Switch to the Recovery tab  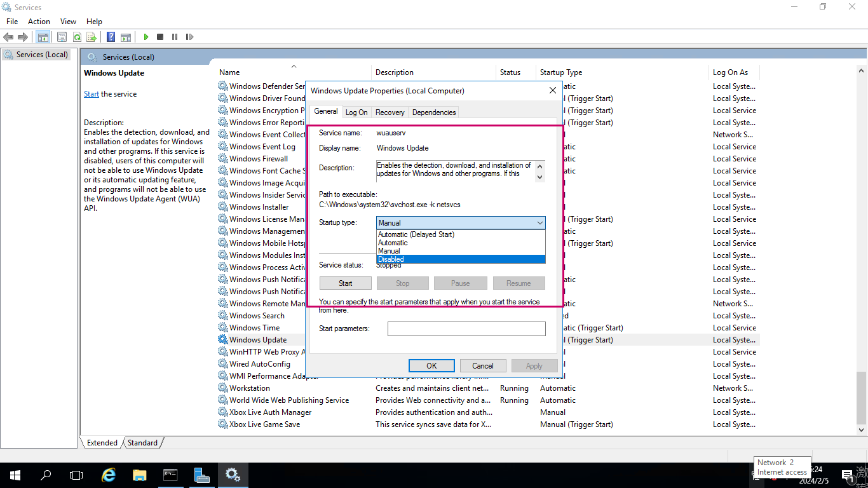pos(390,112)
